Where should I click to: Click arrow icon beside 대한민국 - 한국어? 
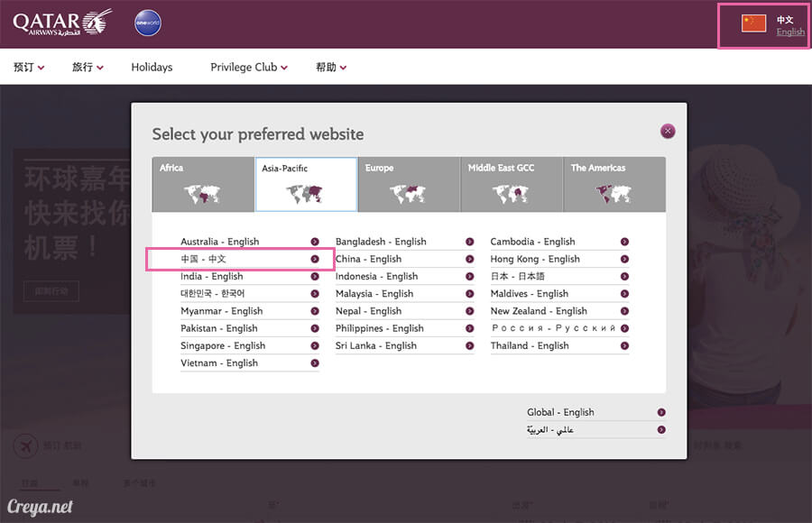point(315,294)
